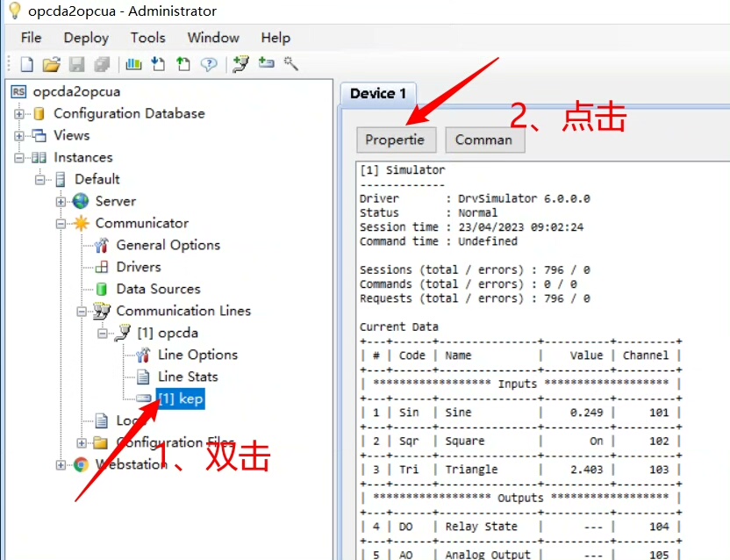Click the add device toolbar icon
This screenshot has height=560, width=730.
(267, 62)
